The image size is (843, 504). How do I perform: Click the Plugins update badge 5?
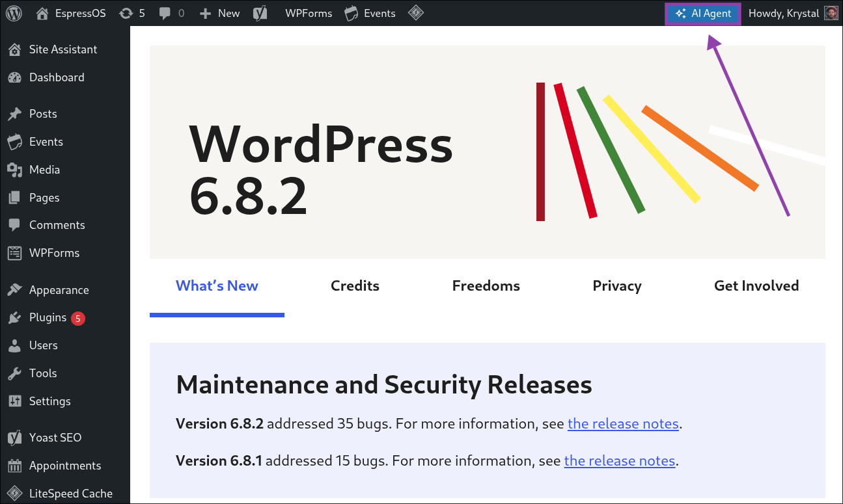tap(78, 319)
